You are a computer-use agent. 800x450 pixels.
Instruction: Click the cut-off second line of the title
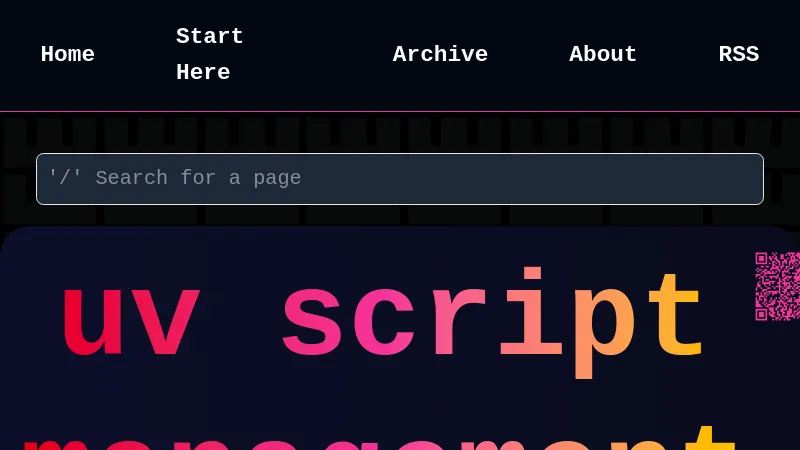coord(380,438)
